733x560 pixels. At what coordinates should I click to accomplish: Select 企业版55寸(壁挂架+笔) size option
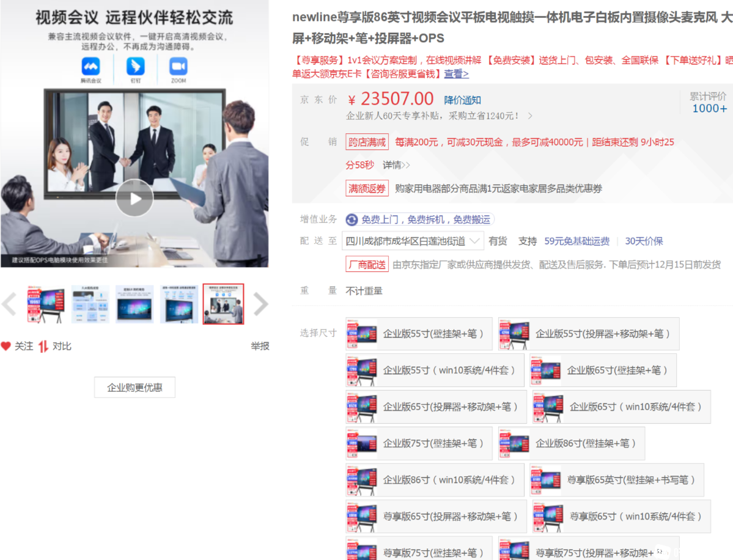pyautogui.click(x=419, y=334)
